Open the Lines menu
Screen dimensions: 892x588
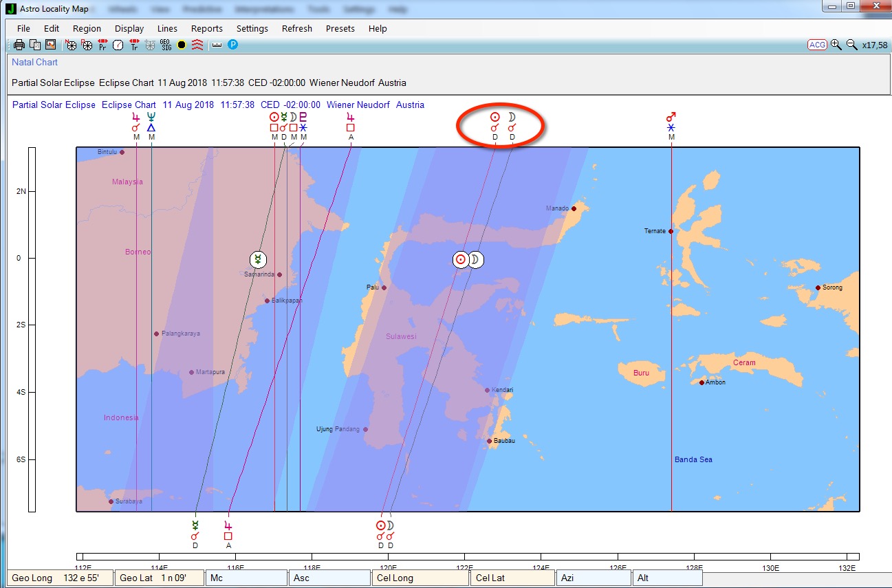coord(167,28)
